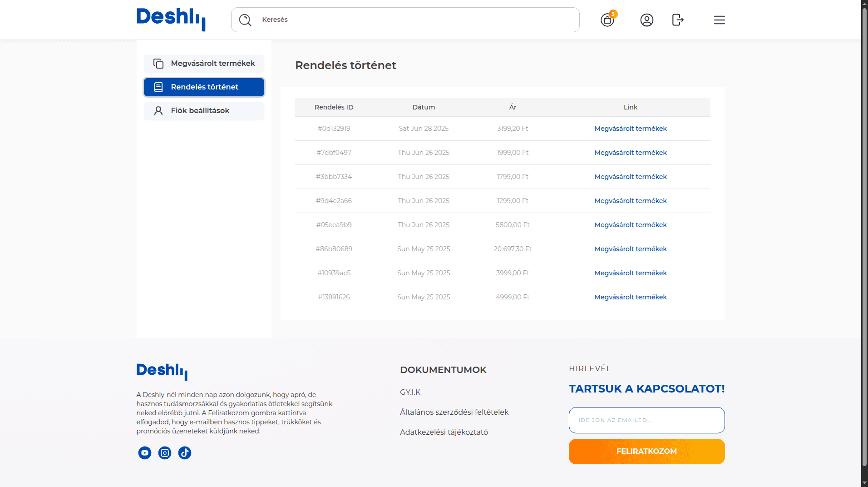
Task: Open the YouTube social link
Action: click(145, 453)
